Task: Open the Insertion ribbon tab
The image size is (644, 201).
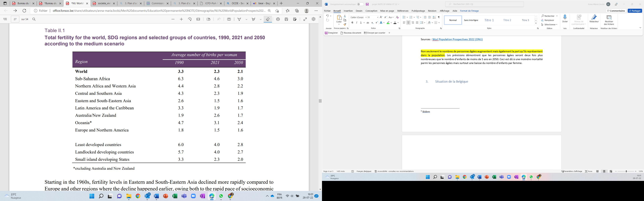Action: pyautogui.click(x=348, y=11)
